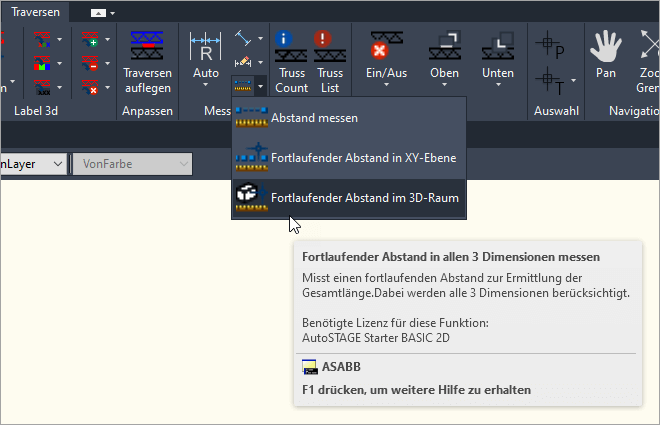Click the dimension edit pencil icon
660x425 pixels.
click(x=243, y=62)
